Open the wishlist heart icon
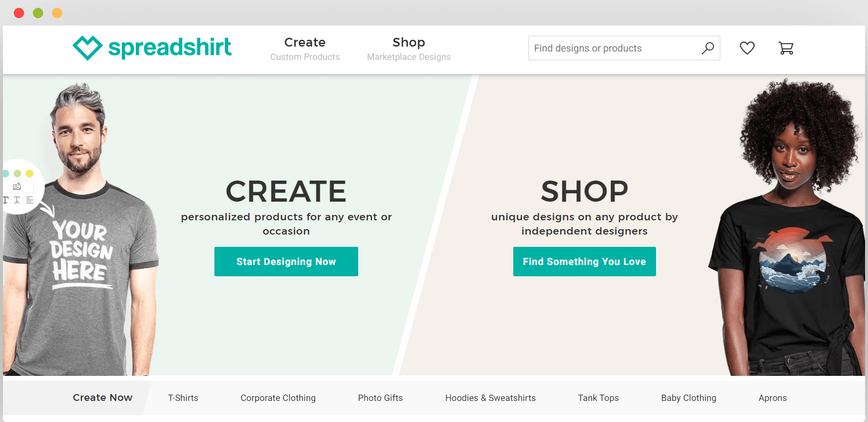This screenshot has width=868, height=422. [747, 48]
